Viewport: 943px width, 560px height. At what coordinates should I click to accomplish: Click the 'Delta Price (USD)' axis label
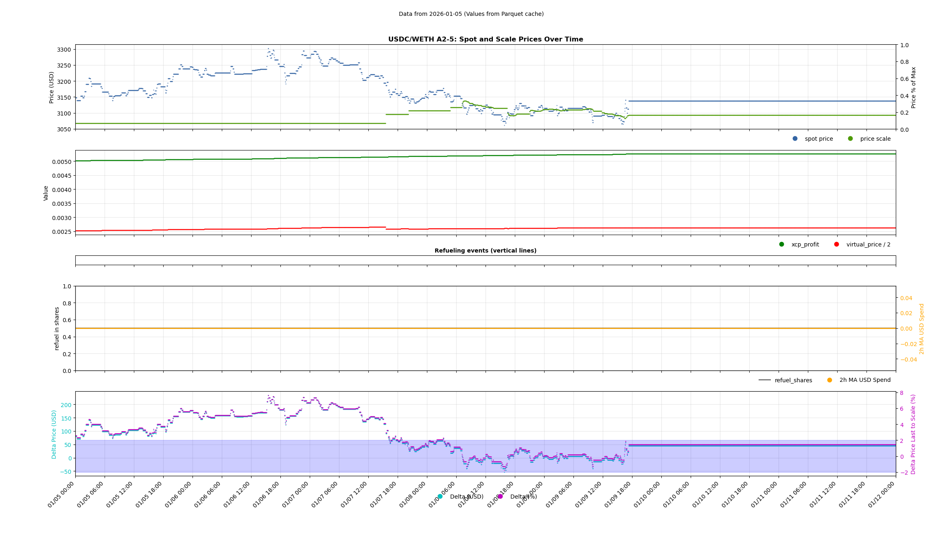click(54, 434)
